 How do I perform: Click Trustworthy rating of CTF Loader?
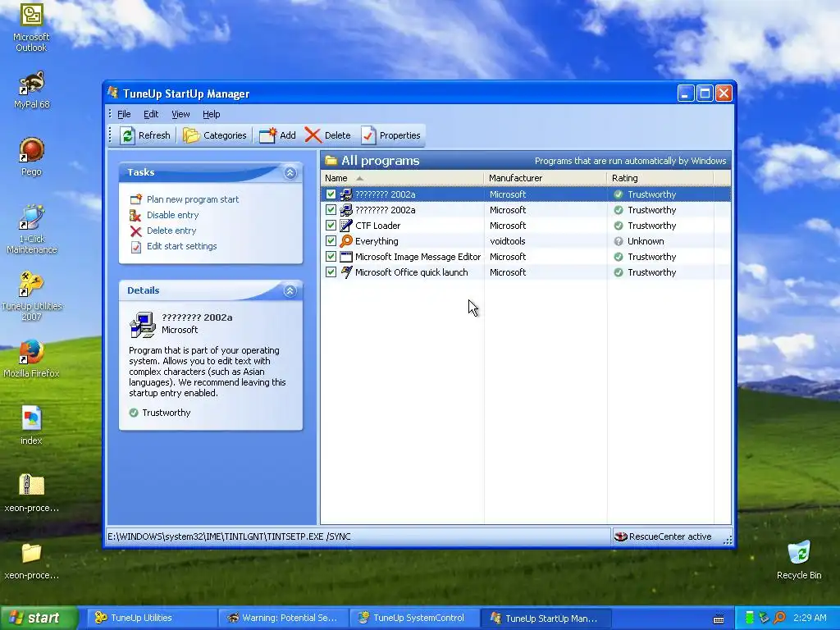(652, 226)
